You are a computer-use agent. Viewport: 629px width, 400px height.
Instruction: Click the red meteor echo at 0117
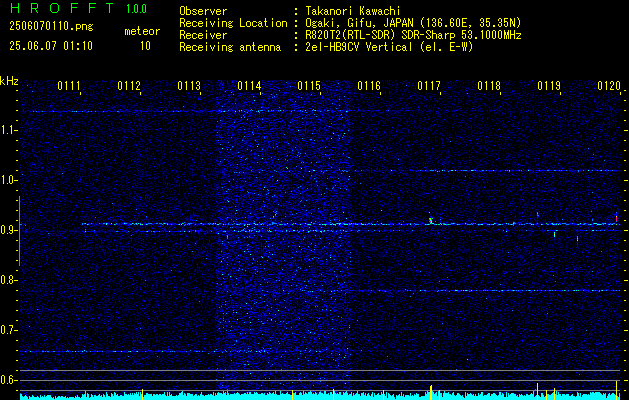tap(431, 220)
